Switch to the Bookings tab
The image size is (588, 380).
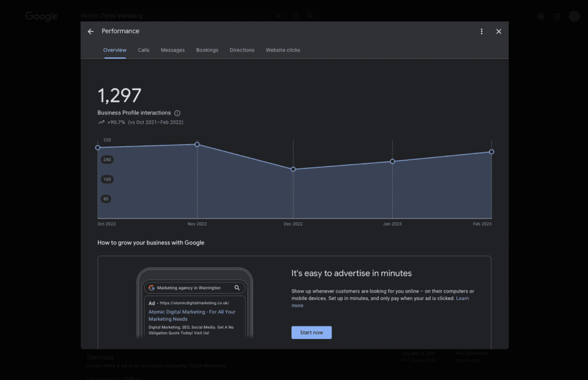(x=207, y=50)
